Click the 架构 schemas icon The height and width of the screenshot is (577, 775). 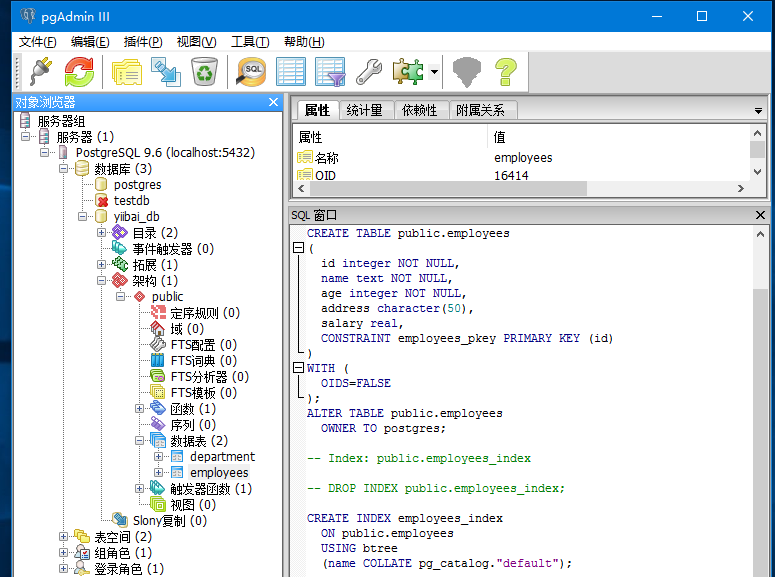click(120, 280)
